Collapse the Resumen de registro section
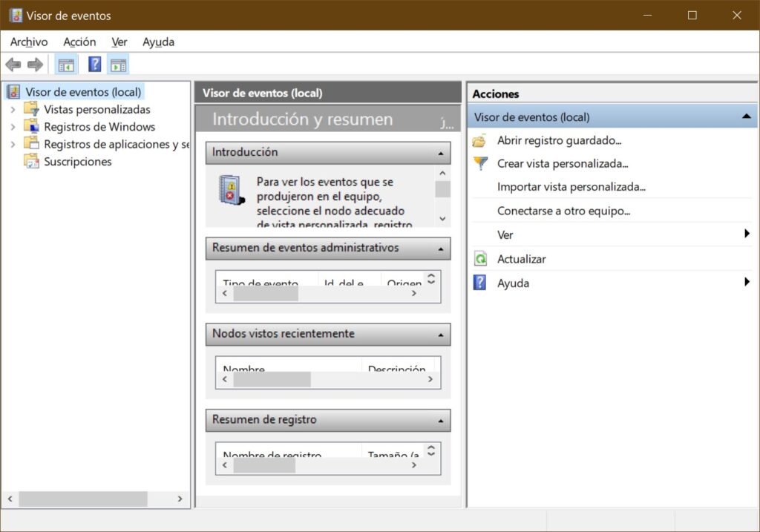The height and width of the screenshot is (532, 760). [x=443, y=420]
